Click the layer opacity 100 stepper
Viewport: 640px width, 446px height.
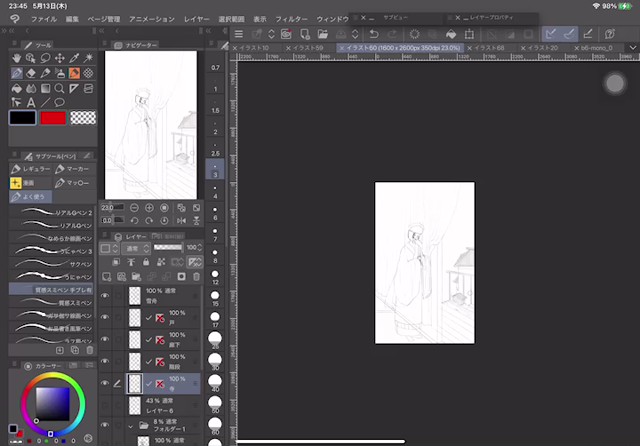pyautogui.click(x=199, y=248)
